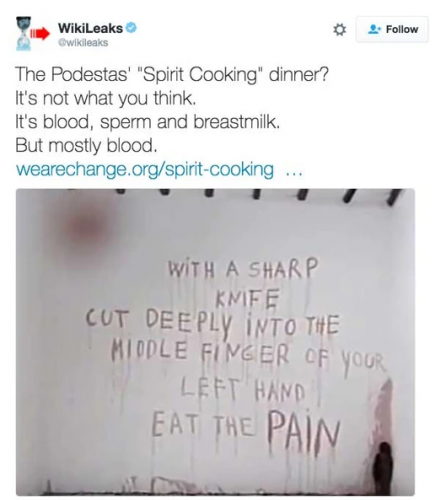Click "LEFT HAND" writing in the photo
This screenshot has width=446, height=500.
[x=242, y=392]
